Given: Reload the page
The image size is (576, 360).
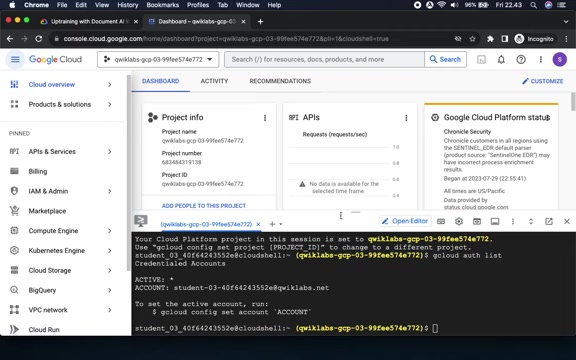Looking at the screenshot, I should (x=38, y=39).
